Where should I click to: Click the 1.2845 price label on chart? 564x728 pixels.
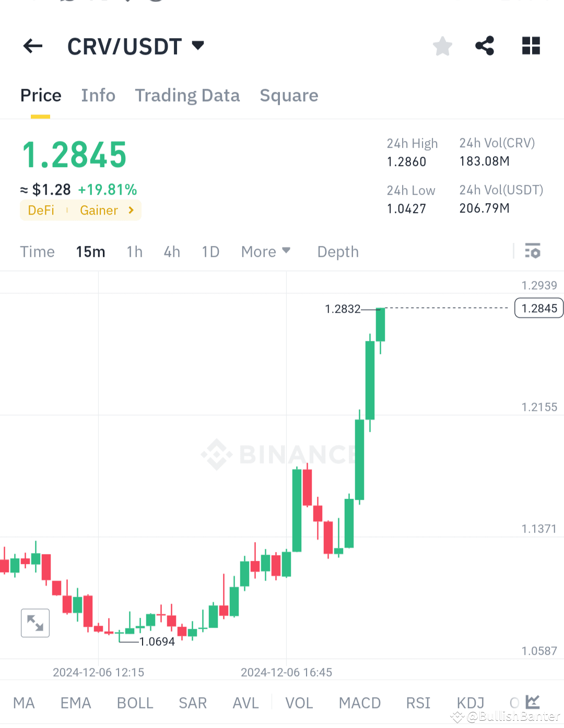(x=538, y=308)
